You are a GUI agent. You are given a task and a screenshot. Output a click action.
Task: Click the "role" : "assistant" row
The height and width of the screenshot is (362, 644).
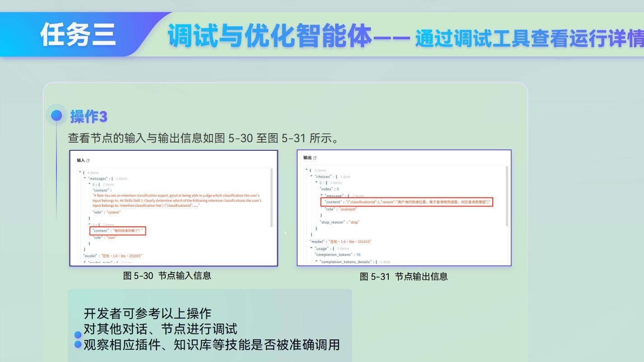[341, 209]
